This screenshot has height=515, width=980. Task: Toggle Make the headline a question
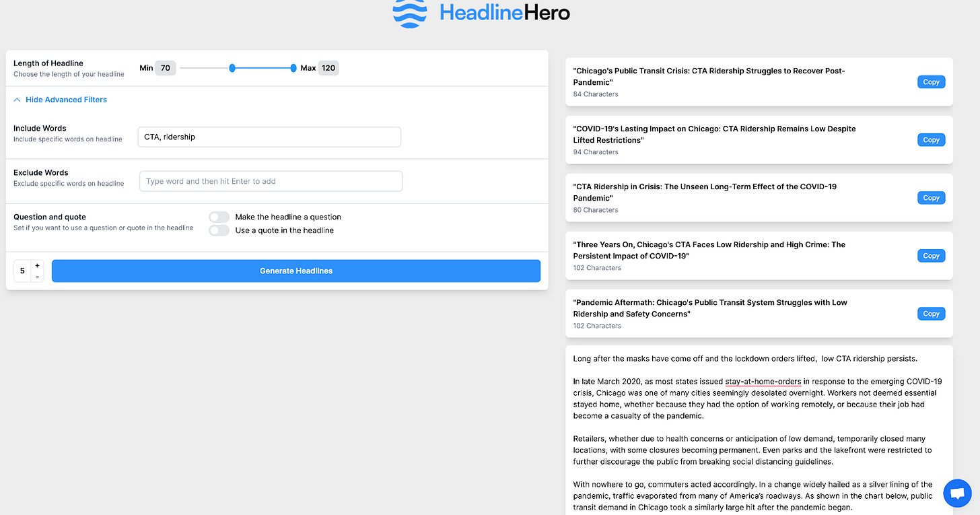pyautogui.click(x=219, y=217)
